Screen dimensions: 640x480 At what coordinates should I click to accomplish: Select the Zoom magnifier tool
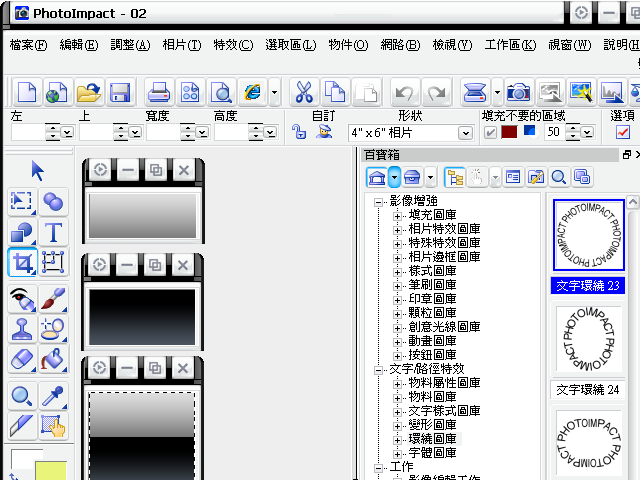22,396
